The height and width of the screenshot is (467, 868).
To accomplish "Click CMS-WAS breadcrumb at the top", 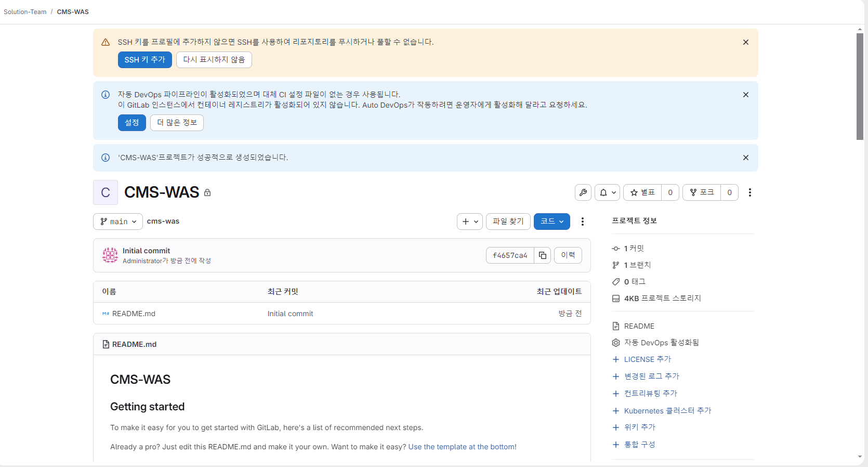I will (x=73, y=12).
